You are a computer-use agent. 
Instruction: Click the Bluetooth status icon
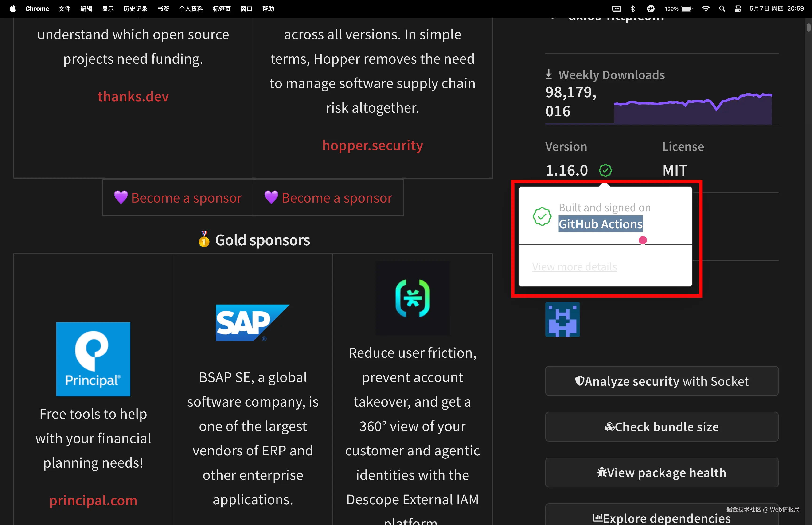pos(633,8)
